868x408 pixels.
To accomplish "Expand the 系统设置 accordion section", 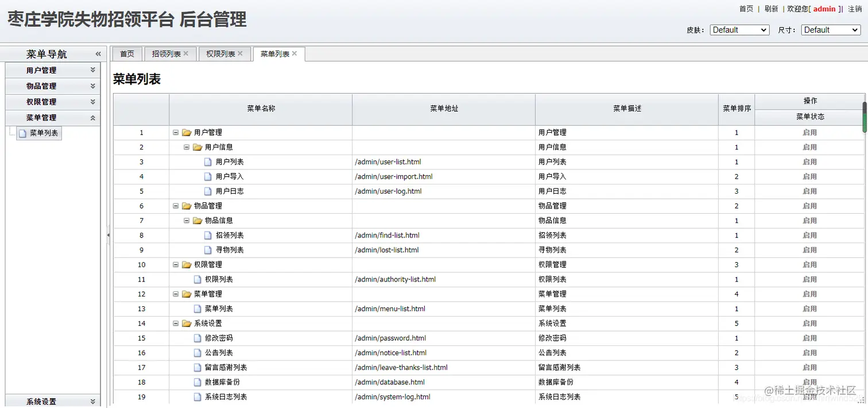I will 92,402.
